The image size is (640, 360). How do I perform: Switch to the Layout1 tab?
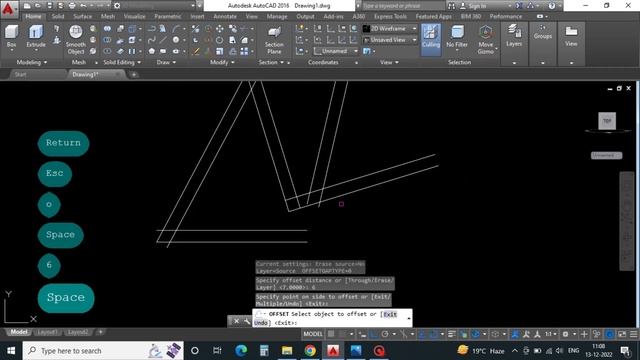47,332
